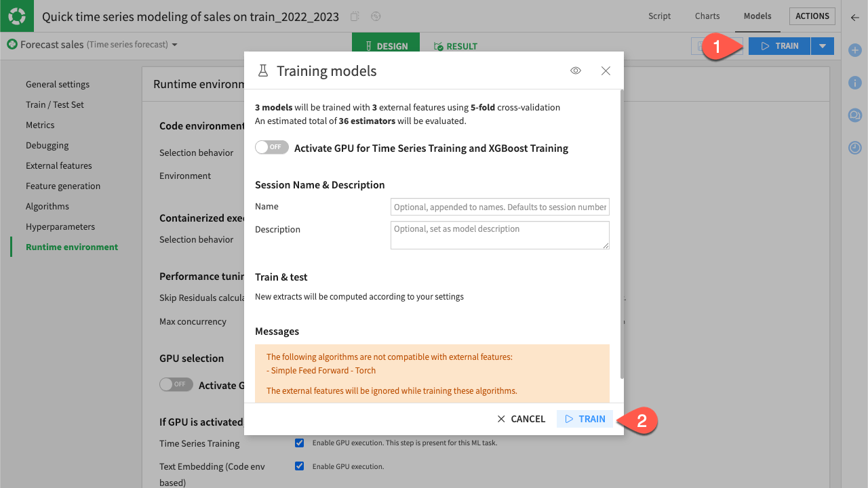Enable GPU execution for Time Series Training
The width and height of the screenshot is (868, 488).
(x=299, y=443)
